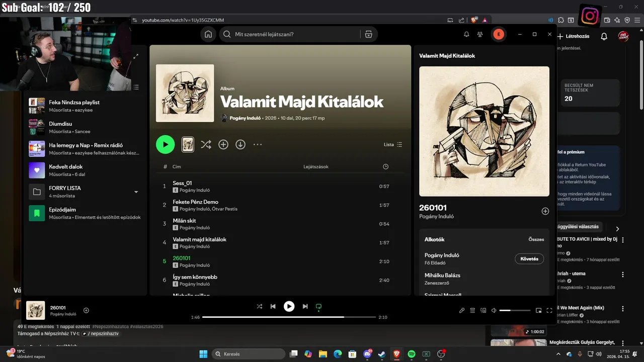
Task: Open Ha lemegy a Nap - Remix rádió
Action: click(x=85, y=149)
